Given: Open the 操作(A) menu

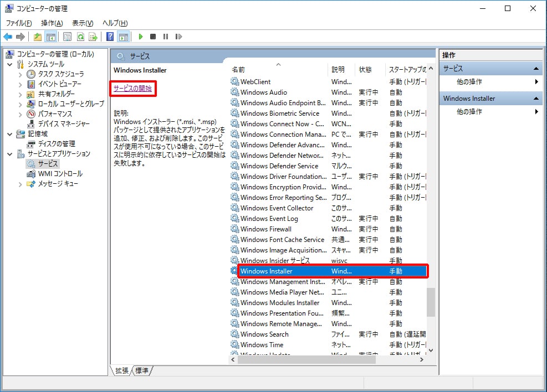Looking at the screenshot, I should [x=52, y=23].
